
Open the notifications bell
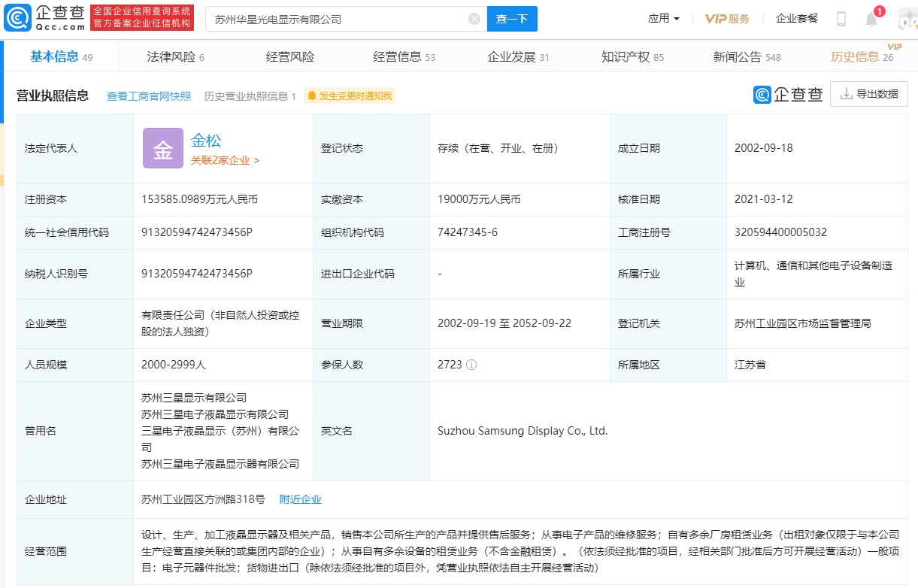[x=871, y=20]
